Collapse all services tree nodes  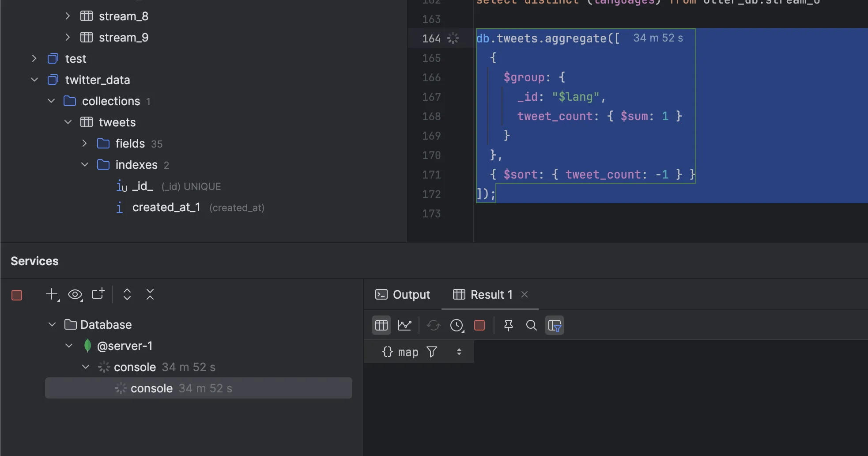(150, 294)
